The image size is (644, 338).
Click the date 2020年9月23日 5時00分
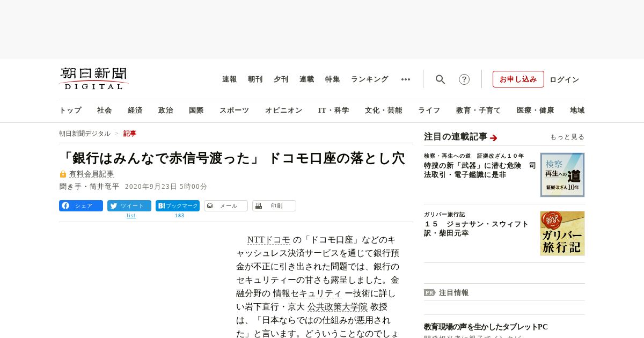[x=166, y=187]
